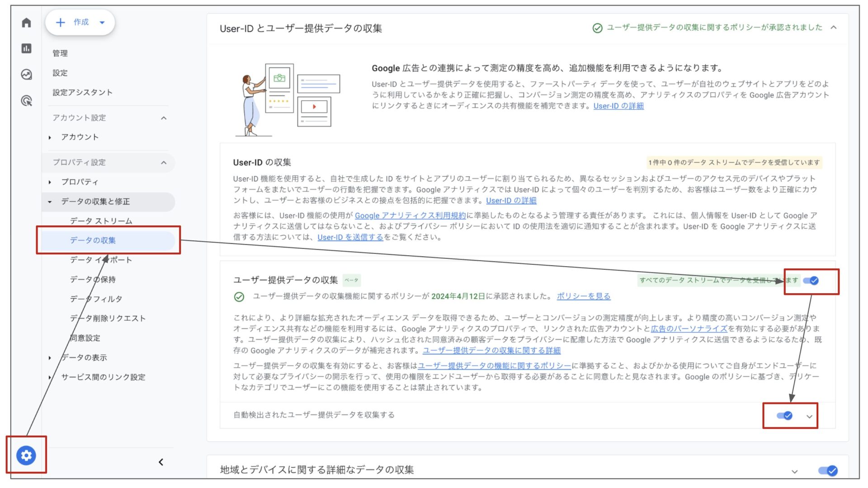Open the Advertising target icon

[26, 100]
